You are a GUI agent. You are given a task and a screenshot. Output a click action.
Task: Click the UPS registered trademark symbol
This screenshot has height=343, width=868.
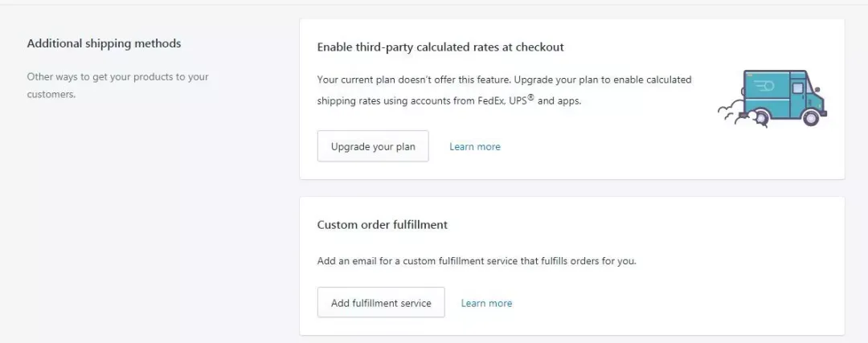[x=530, y=98]
